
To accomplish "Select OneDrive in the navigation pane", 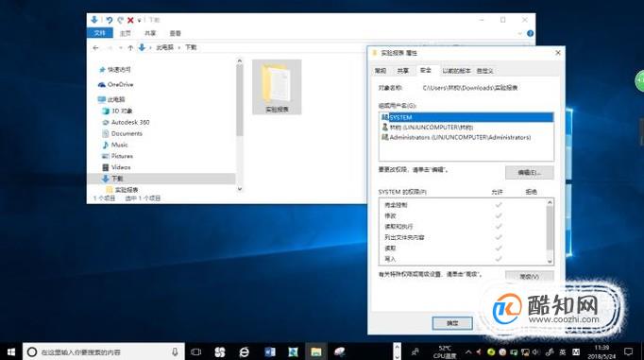I will (120, 84).
